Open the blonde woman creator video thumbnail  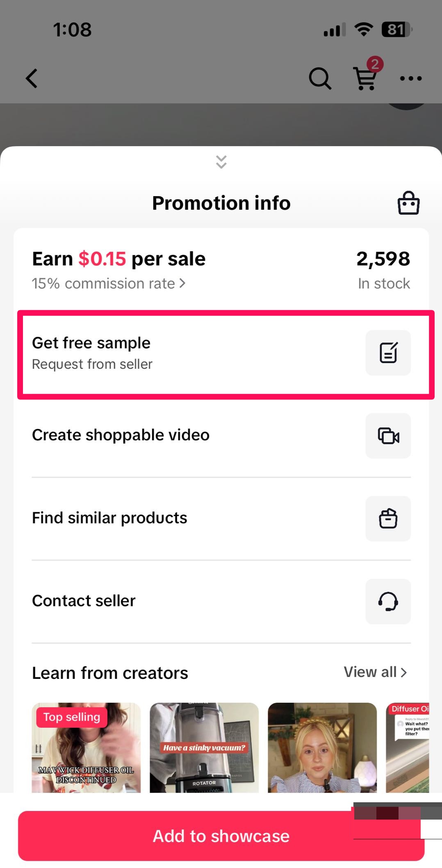point(322,747)
